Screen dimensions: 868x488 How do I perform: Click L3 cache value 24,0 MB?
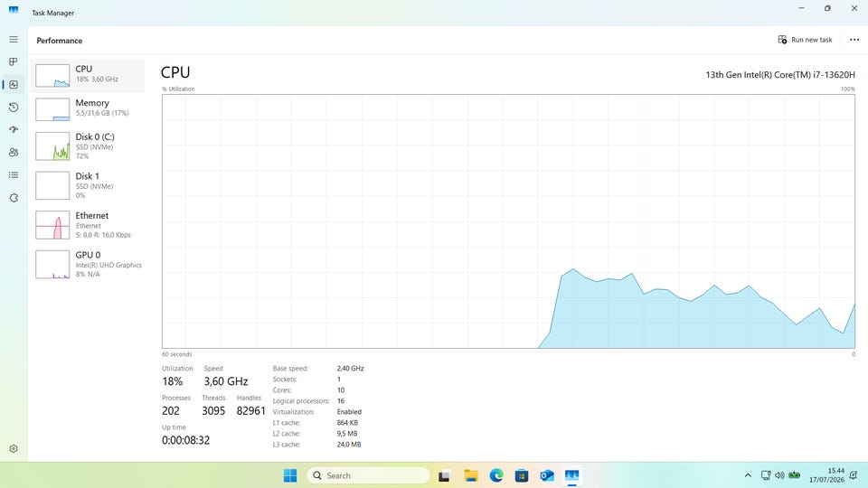click(349, 445)
